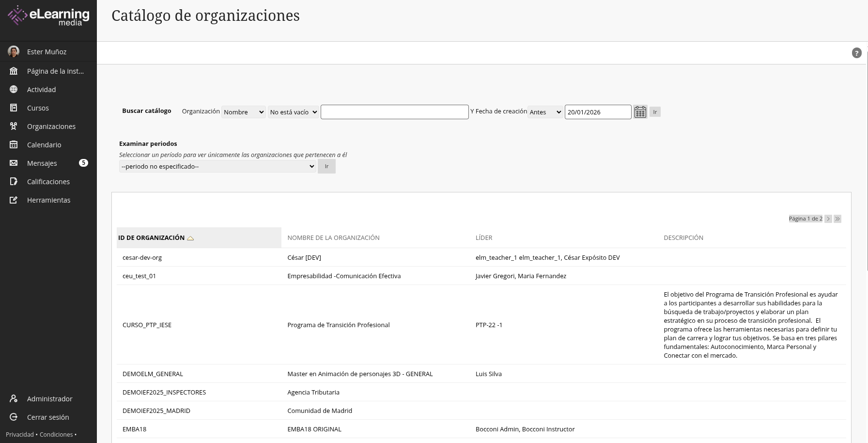The width and height of the screenshot is (868, 443).
Task: Open the Nombre search field dropdown
Action: pos(244,112)
